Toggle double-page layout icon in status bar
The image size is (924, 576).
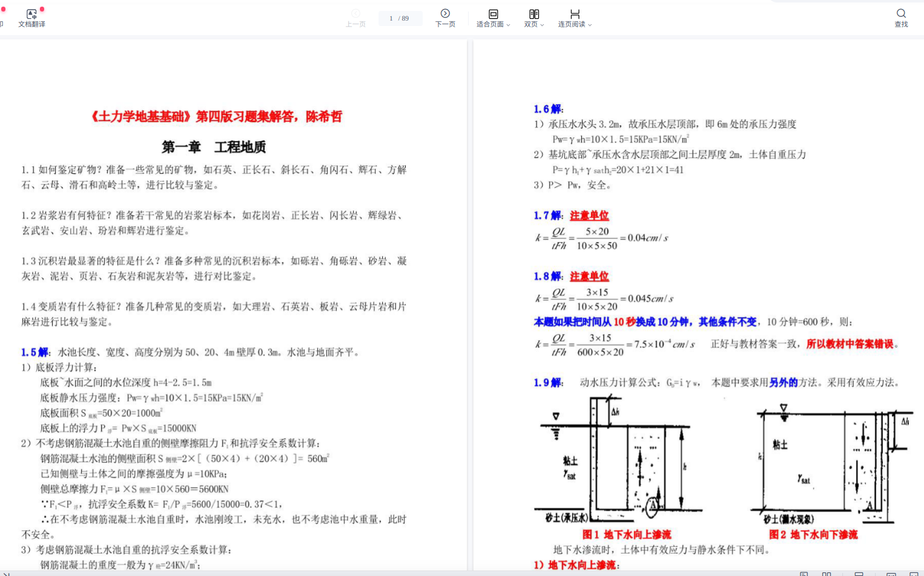(827, 574)
